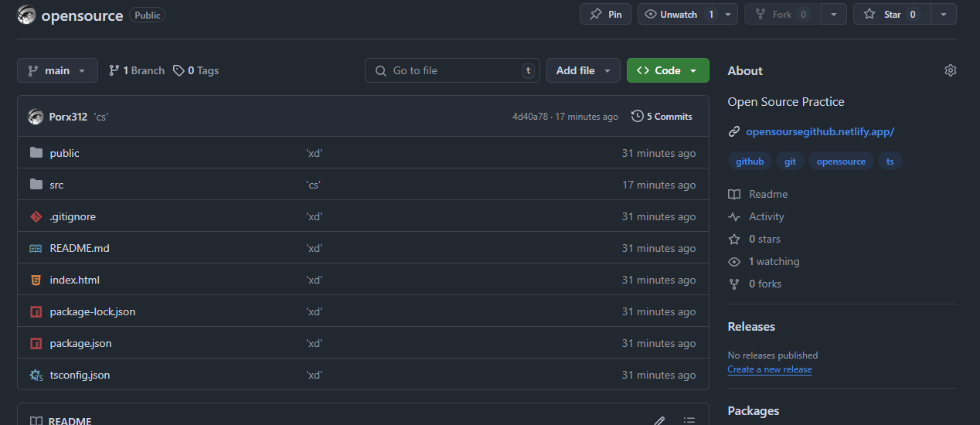The width and height of the screenshot is (980, 425).
Task: Click the pulse icon beside Activity
Action: [x=734, y=217]
